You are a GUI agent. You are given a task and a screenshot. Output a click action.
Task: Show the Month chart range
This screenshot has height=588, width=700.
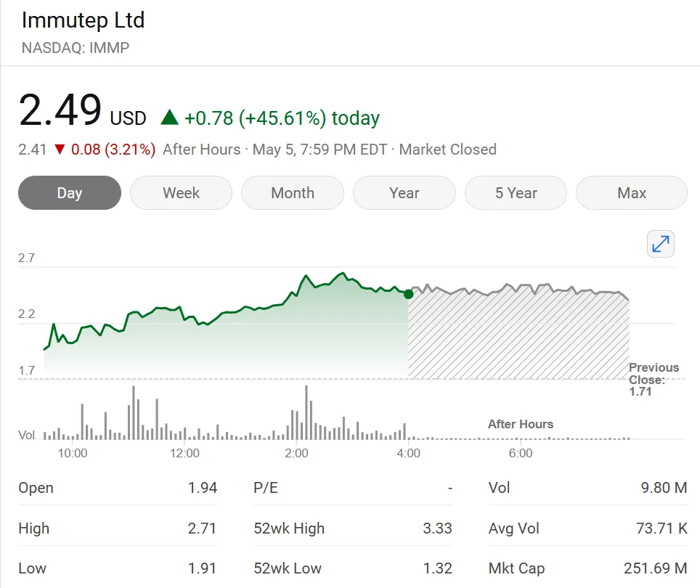293,193
